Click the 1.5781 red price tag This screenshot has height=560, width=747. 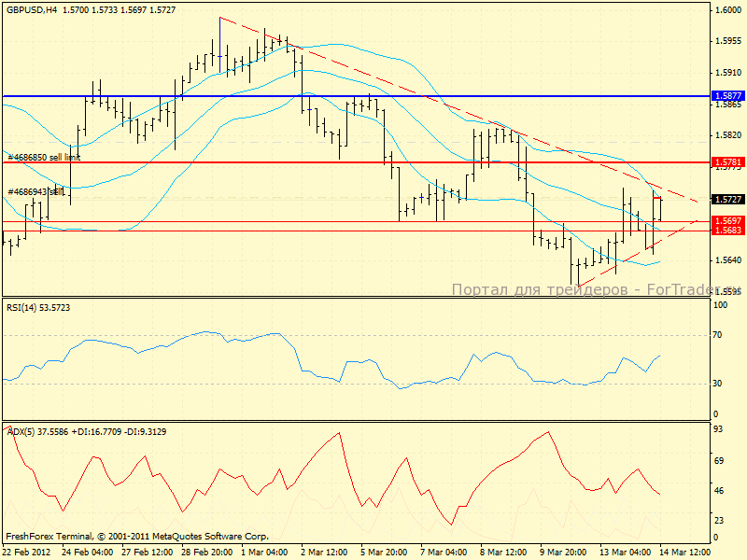click(x=727, y=162)
